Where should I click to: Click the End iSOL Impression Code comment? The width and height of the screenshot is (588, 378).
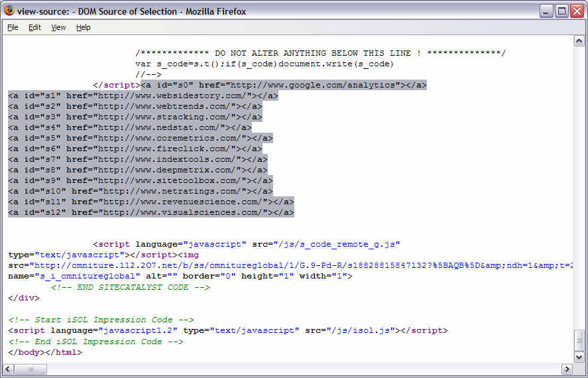tap(95, 342)
